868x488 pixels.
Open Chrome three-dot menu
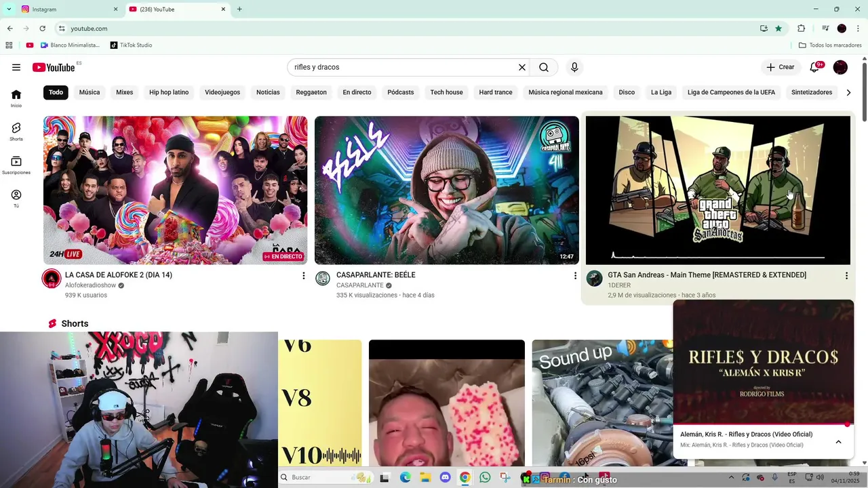pos(858,28)
